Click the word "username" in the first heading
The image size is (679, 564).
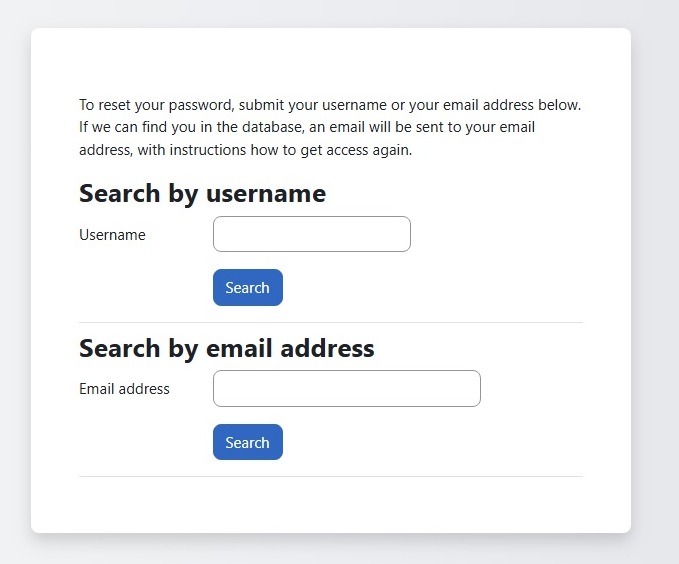[x=265, y=193]
